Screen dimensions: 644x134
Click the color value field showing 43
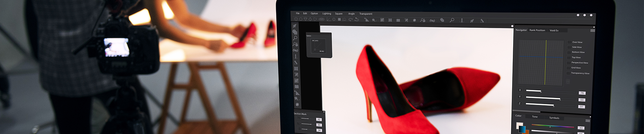pyautogui.click(x=581, y=128)
